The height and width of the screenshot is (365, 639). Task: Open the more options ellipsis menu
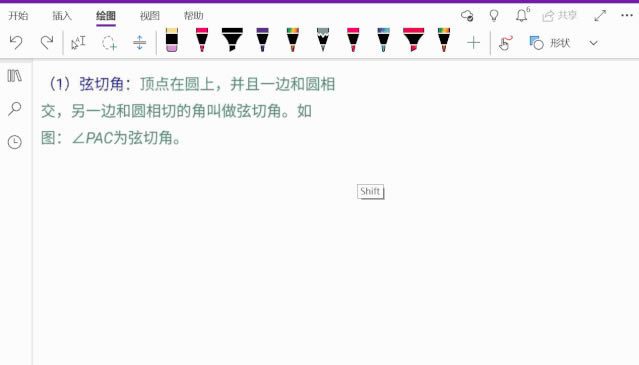[627, 15]
